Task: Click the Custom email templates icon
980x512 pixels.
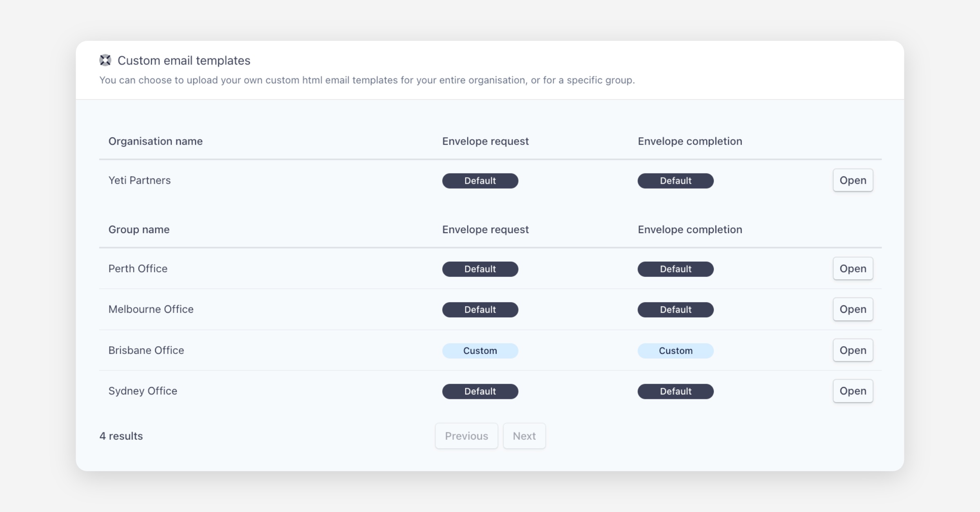Action: (x=105, y=60)
